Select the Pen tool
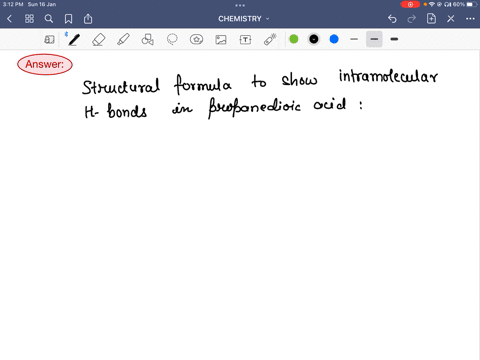The width and height of the screenshot is (480, 360). [74, 40]
